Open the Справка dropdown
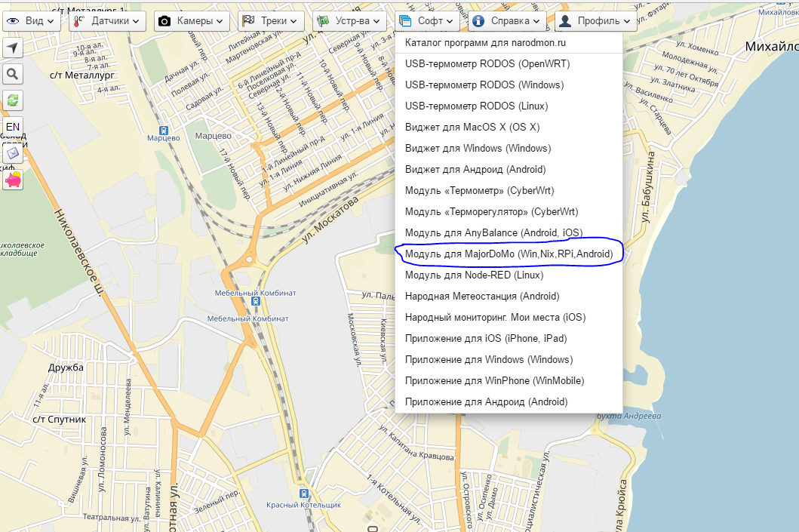Screen dimensions: 799x532 point(506,21)
